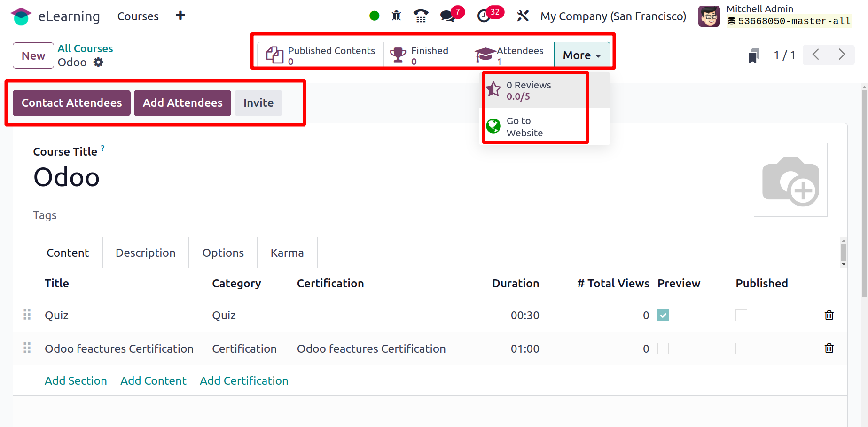Uncheck the Preview checkbox for Quiz
The height and width of the screenshot is (427, 868).
(663, 316)
